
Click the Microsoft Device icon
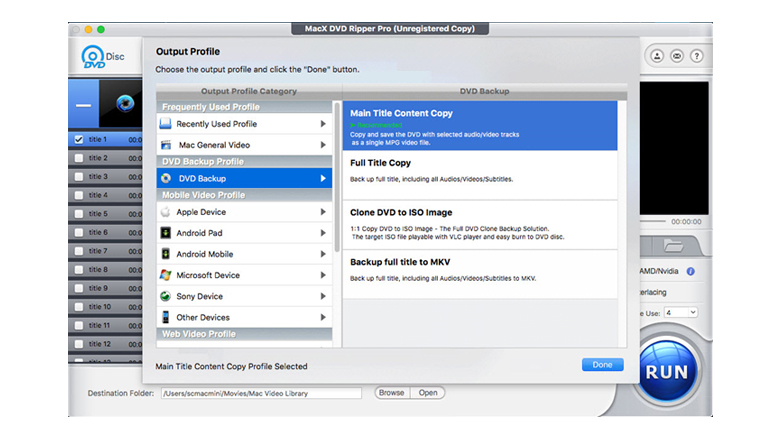[166, 275]
